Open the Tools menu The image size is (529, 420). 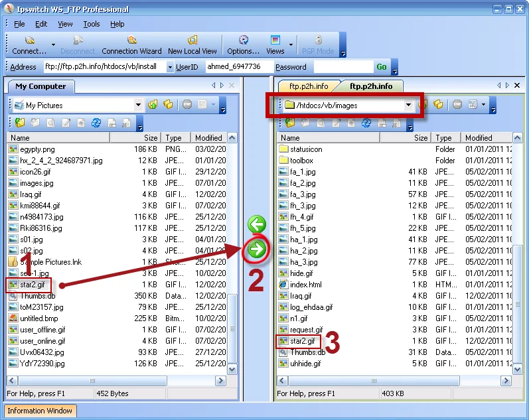[92, 24]
